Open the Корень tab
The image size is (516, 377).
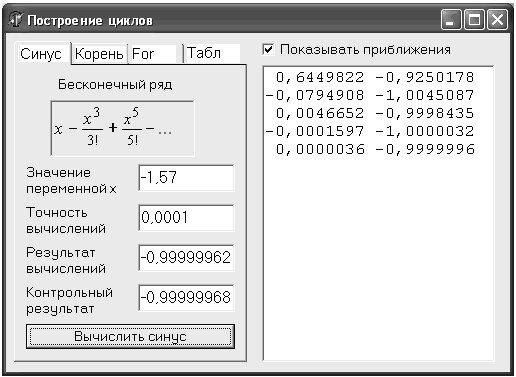tap(99, 53)
